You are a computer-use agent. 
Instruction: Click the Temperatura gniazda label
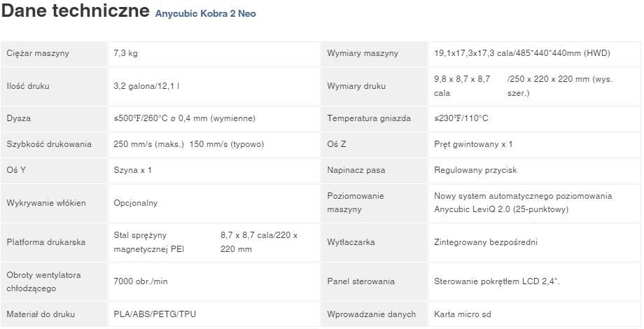tap(369, 118)
